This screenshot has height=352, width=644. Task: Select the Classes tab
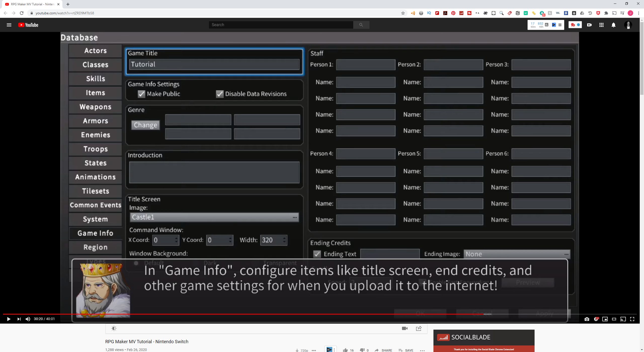point(95,65)
